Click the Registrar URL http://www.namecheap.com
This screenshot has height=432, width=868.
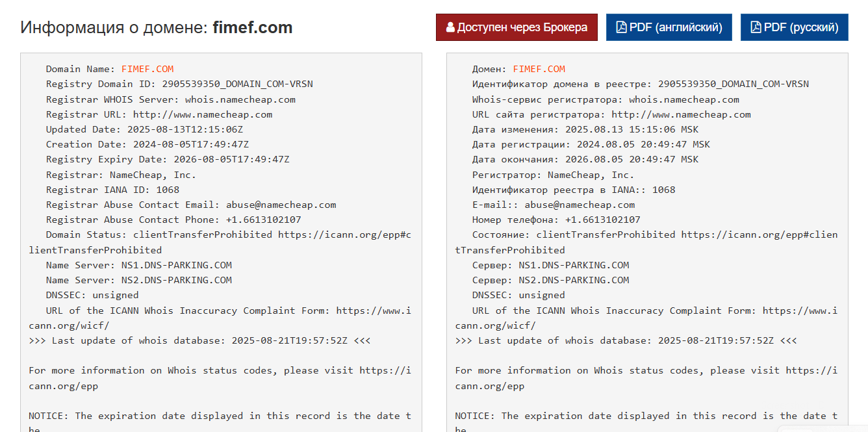pos(203,114)
